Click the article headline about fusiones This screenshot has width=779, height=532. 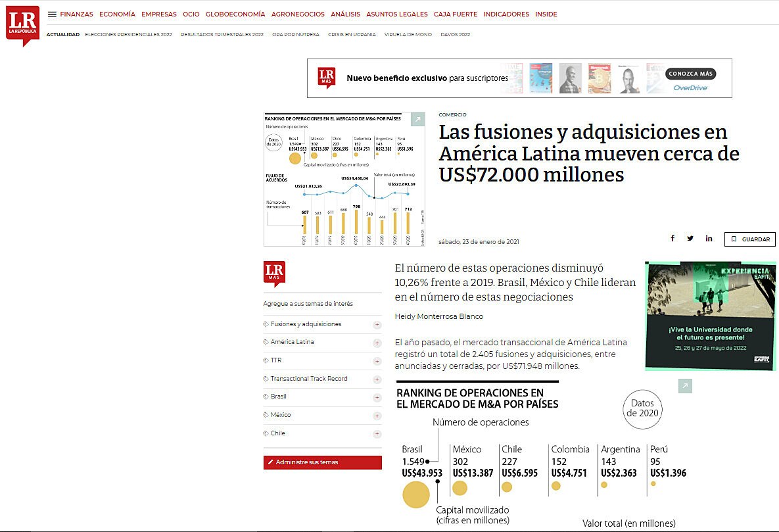click(589, 153)
